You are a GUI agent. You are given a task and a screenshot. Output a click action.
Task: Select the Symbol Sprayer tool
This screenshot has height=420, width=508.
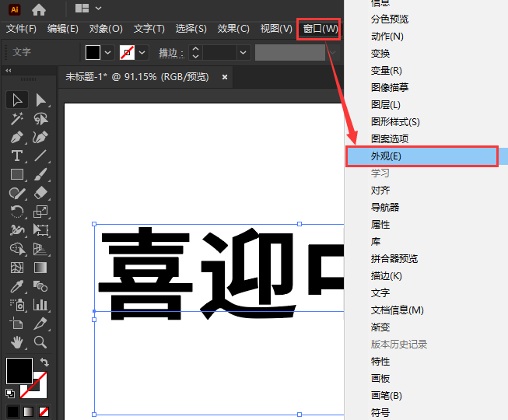[x=17, y=305]
